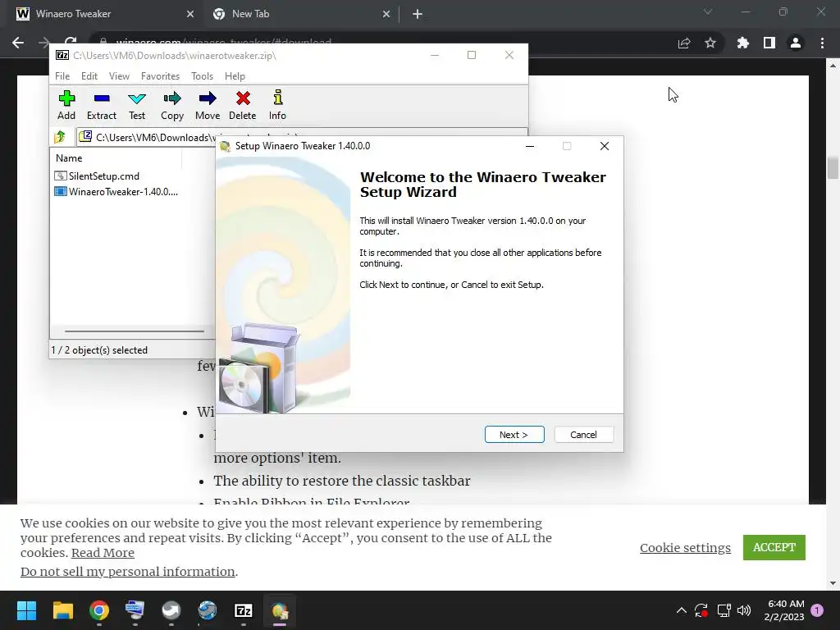Open Cookie settings link

(x=685, y=547)
